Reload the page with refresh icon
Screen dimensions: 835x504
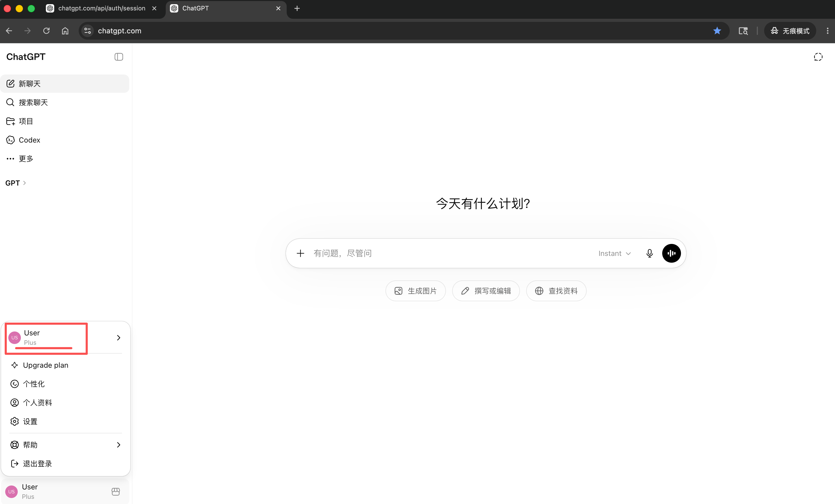coord(46,31)
